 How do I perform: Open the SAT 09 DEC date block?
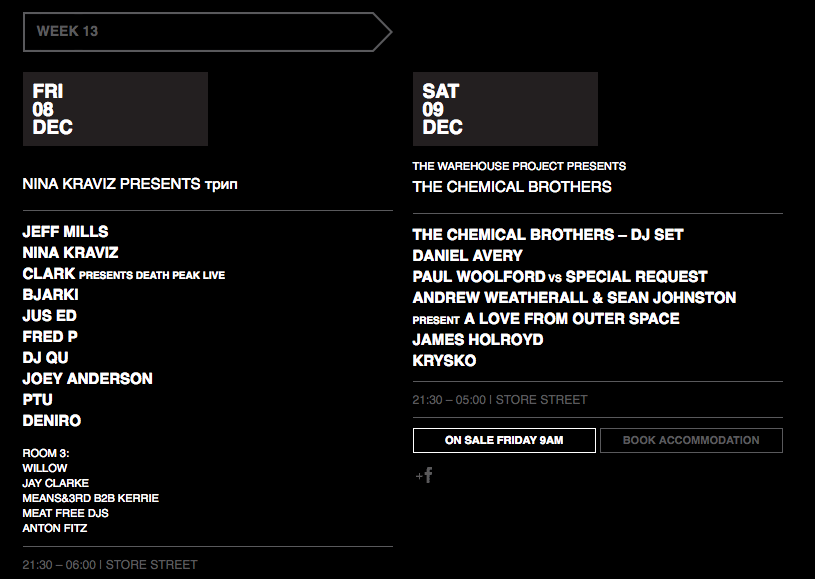click(x=505, y=109)
